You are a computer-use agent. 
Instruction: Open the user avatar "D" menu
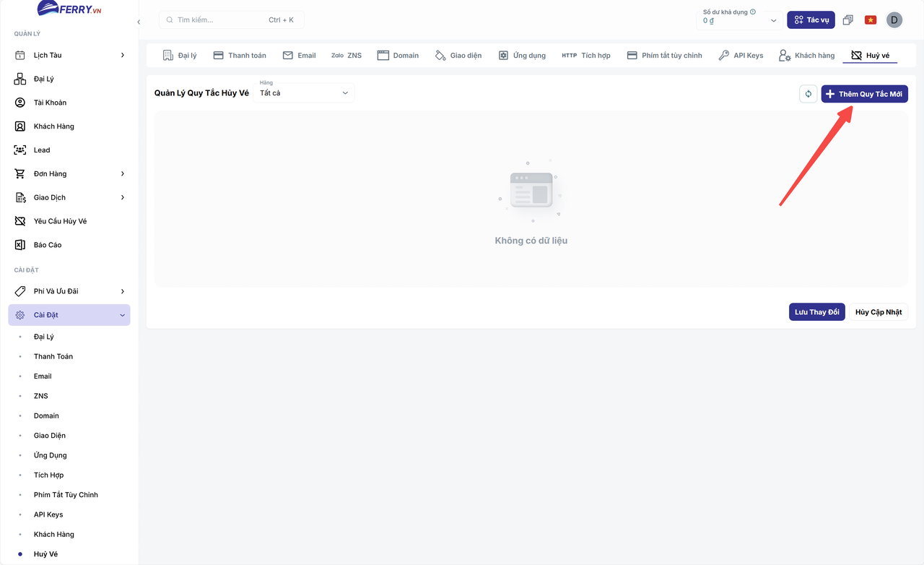tap(894, 20)
